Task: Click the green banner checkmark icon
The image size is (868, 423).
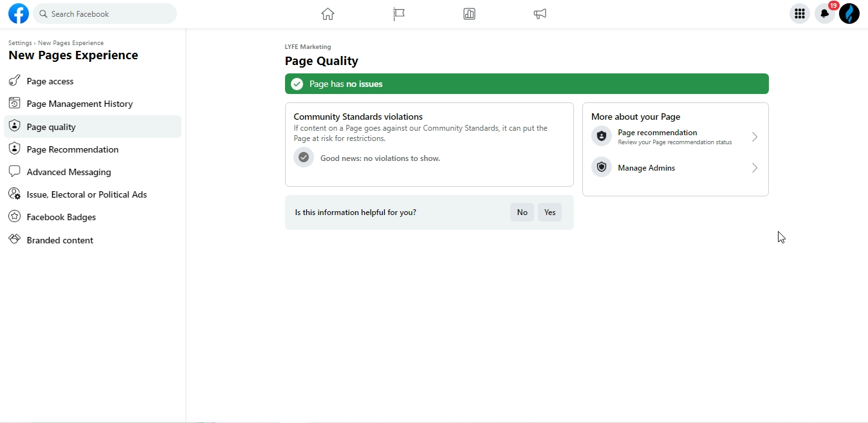Action: click(297, 84)
